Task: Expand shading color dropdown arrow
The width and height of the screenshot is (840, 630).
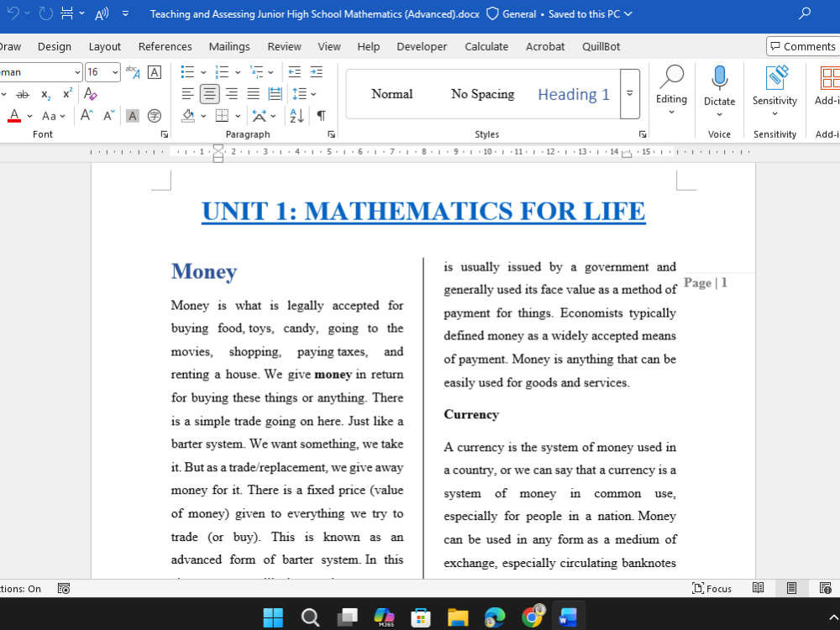Action: tap(203, 116)
